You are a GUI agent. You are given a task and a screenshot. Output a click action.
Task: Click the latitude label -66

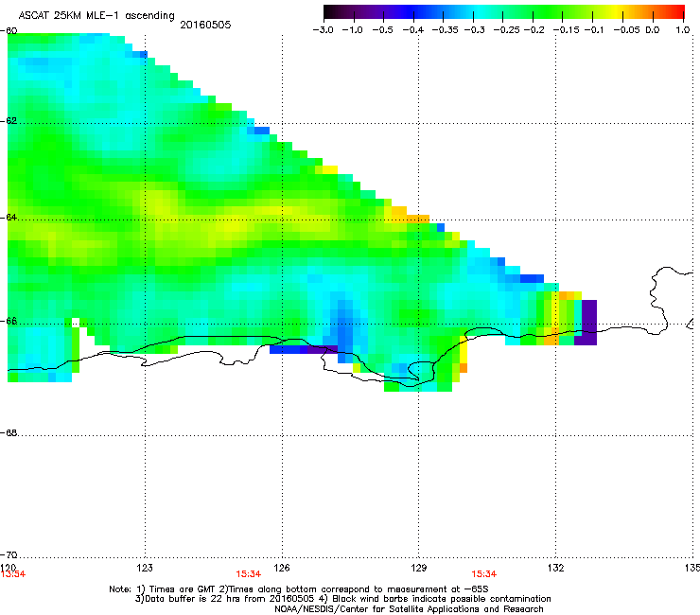(9, 322)
